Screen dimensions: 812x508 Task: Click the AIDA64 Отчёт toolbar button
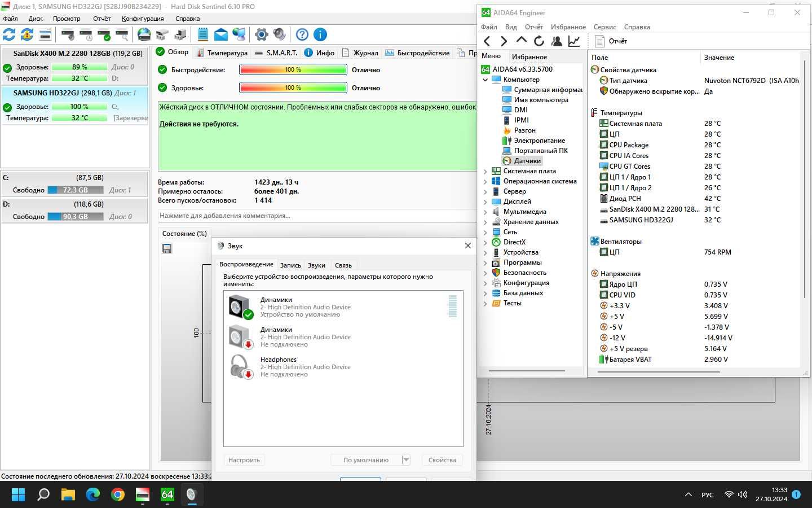[611, 41]
